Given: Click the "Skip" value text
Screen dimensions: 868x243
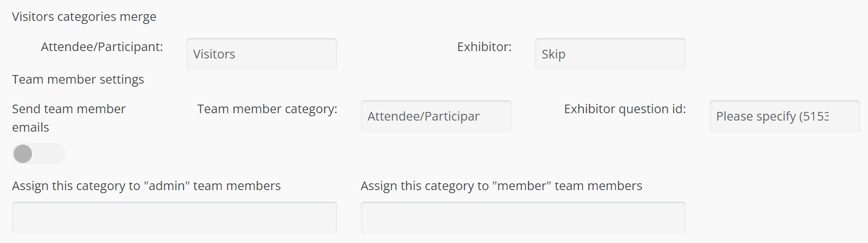Looking at the screenshot, I should pyautogui.click(x=554, y=54).
